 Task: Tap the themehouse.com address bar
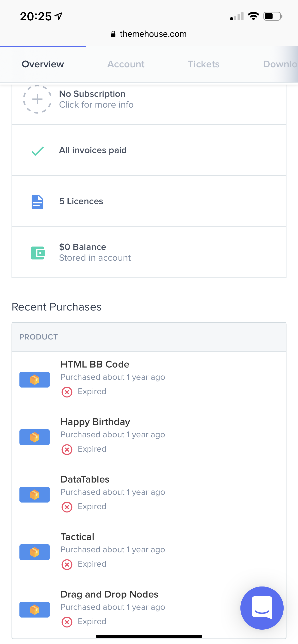coord(149,34)
